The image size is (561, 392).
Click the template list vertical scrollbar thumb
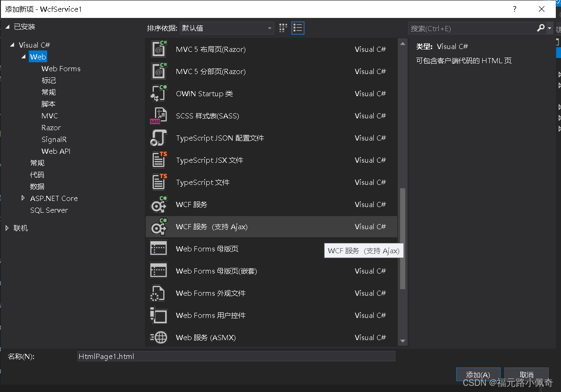(x=402, y=238)
